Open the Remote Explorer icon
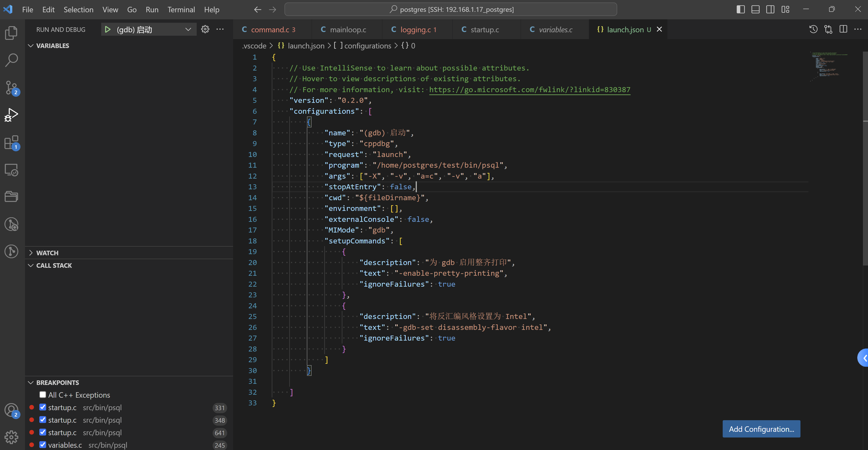Image resolution: width=868 pixels, height=450 pixels. coord(11,170)
